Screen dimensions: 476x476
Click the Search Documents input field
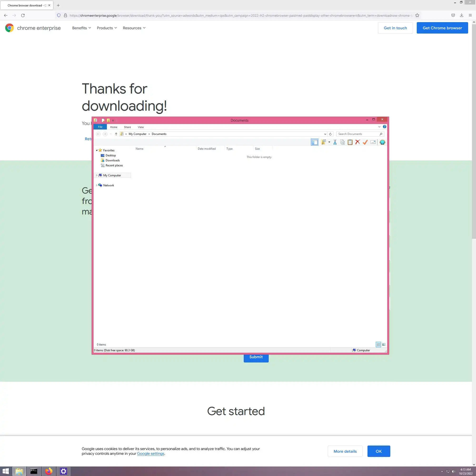click(357, 134)
